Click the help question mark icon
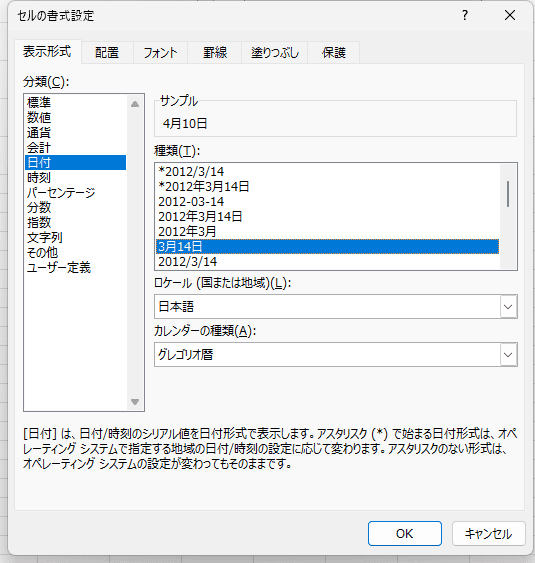This screenshot has width=535, height=563. (465, 15)
